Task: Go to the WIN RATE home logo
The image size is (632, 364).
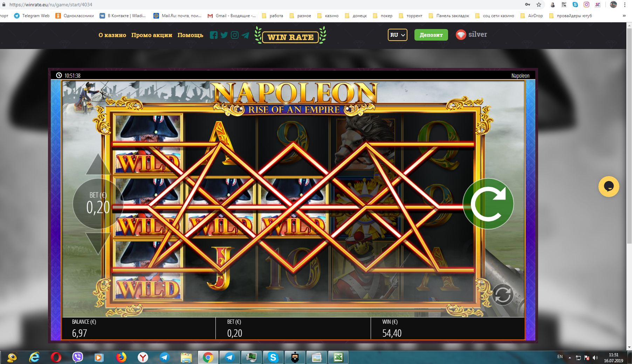Action: coord(290,35)
